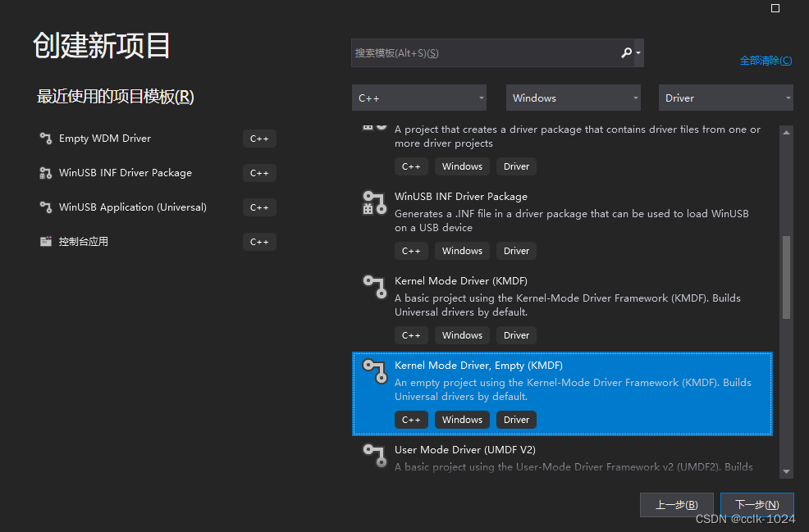Click the 下一步(N) next button

coord(756,504)
